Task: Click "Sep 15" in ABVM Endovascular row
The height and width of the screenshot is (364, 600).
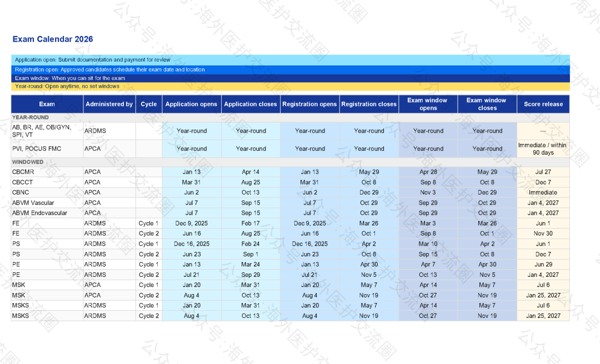Action: 251,213
